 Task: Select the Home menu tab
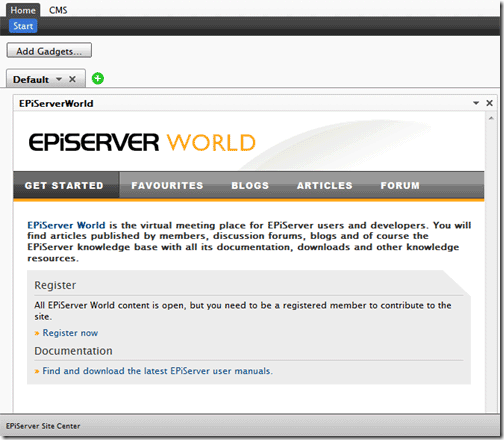point(23,10)
